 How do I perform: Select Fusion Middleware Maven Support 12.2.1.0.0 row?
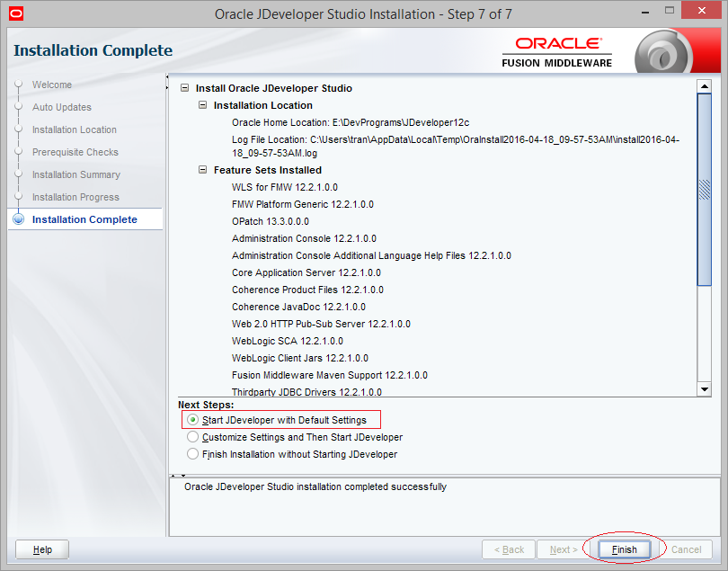click(x=330, y=375)
